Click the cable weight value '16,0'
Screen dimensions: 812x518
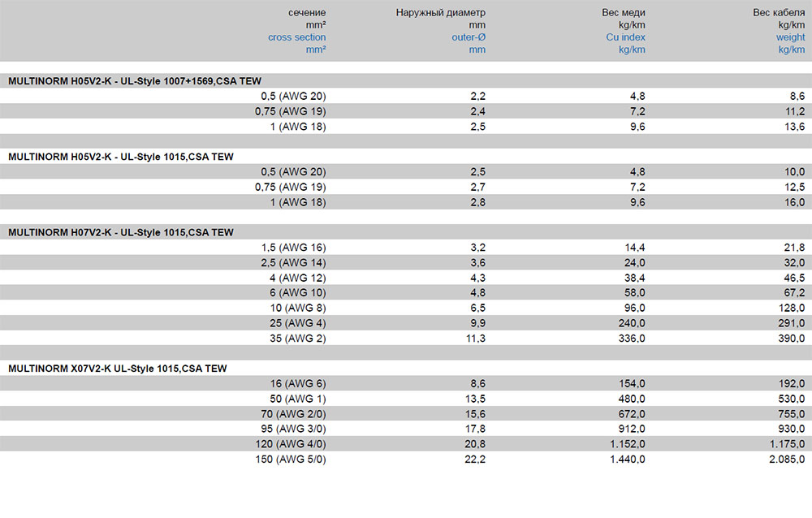point(795,202)
